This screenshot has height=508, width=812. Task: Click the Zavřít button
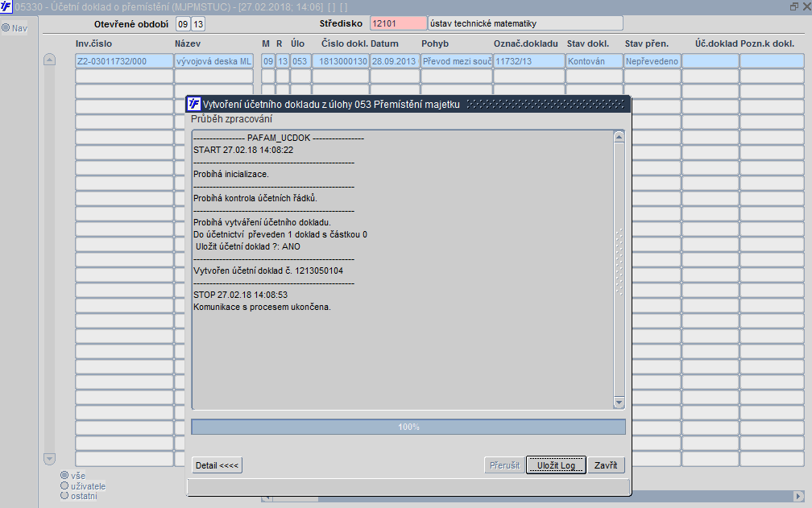pos(606,465)
